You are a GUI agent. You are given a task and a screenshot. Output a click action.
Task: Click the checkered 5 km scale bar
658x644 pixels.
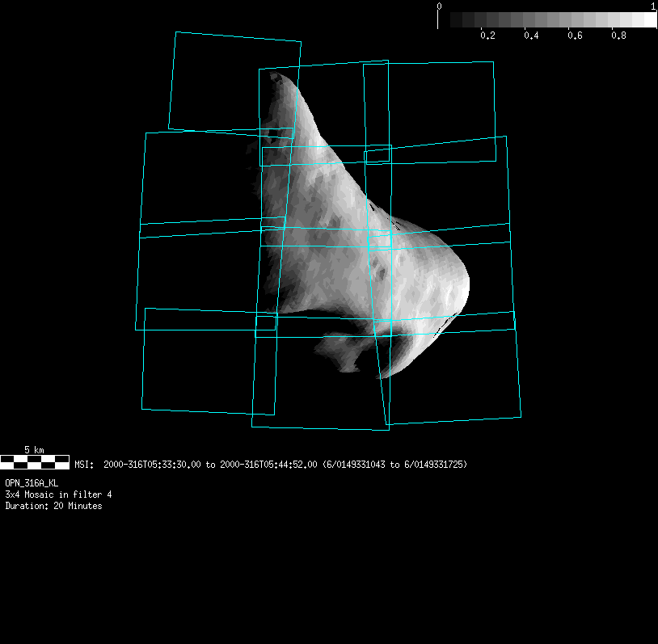[35, 462]
